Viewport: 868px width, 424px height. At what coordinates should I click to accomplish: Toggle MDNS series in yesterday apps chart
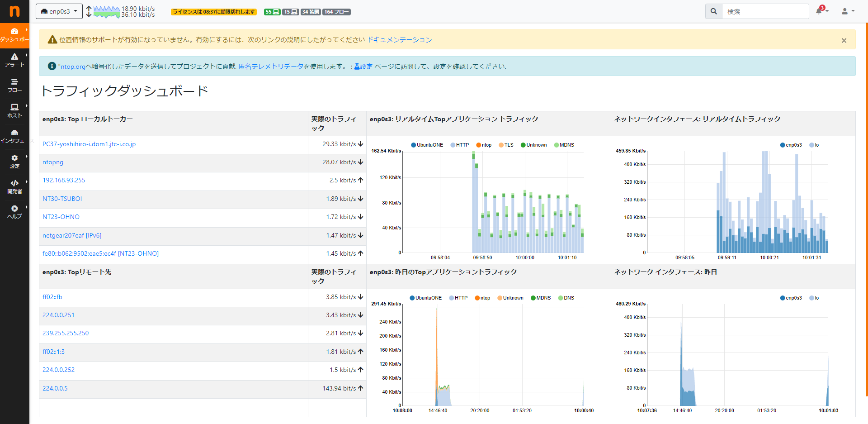click(541, 298)
